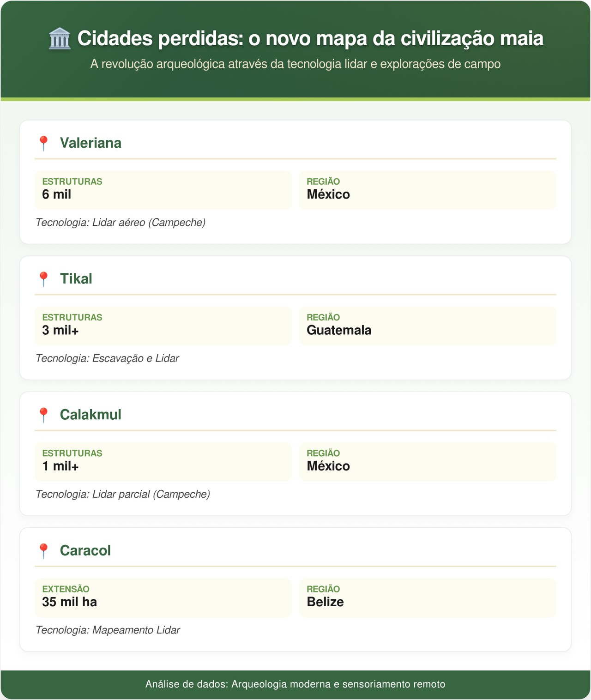
Task: Click the footer Análise de dados text
Action: point(295,684)
